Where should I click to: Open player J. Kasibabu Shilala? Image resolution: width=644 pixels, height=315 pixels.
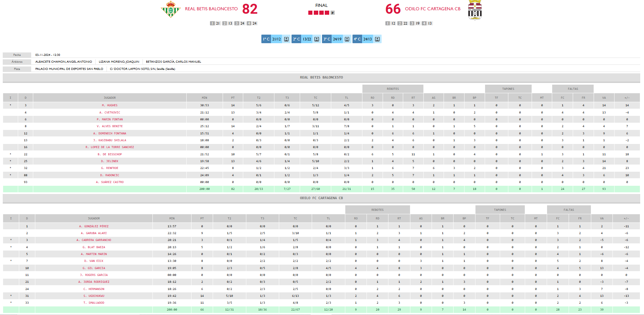tap(110, 140)
